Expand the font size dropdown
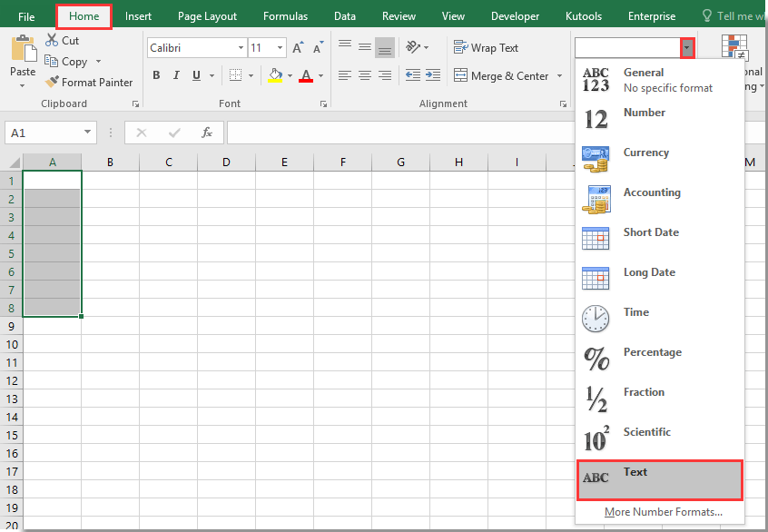Viewport: 768px width, 532px height. [x=280, y=48]
